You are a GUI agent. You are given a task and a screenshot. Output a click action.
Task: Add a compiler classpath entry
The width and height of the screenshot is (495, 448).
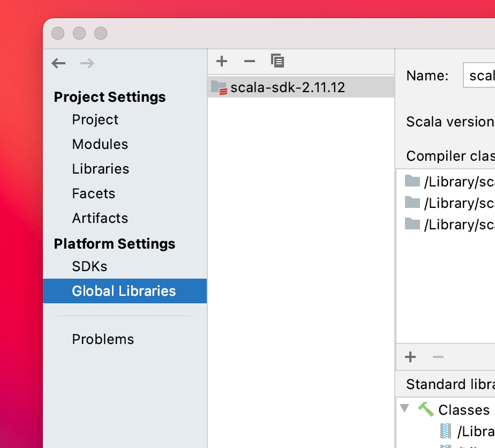(410, 357)
